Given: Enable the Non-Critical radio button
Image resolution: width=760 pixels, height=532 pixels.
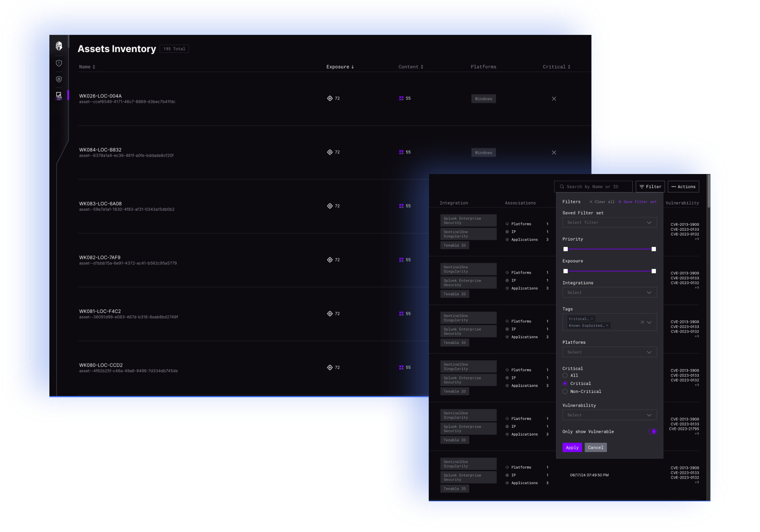Looking at the screenshot, I should coord(565,391).
